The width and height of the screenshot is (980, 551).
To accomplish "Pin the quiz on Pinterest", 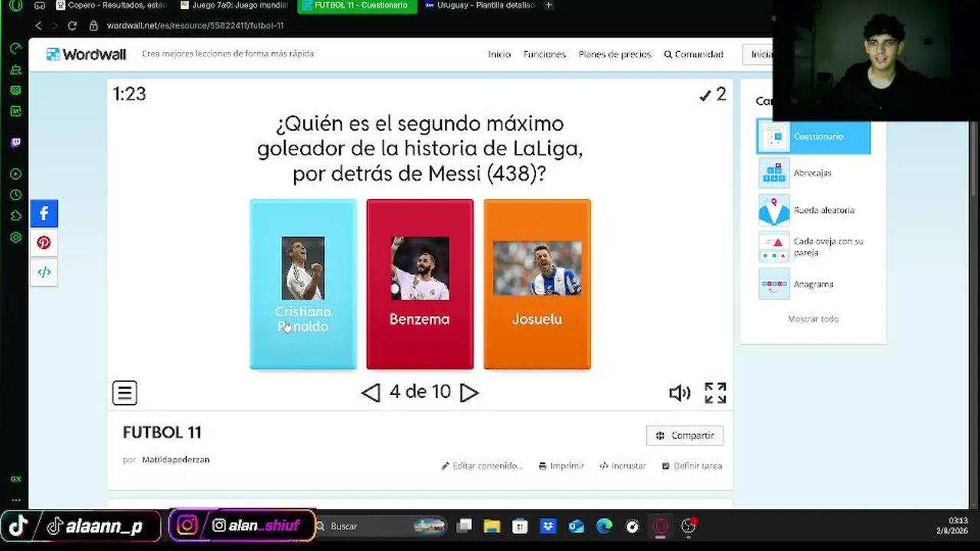I will (44, 243).
